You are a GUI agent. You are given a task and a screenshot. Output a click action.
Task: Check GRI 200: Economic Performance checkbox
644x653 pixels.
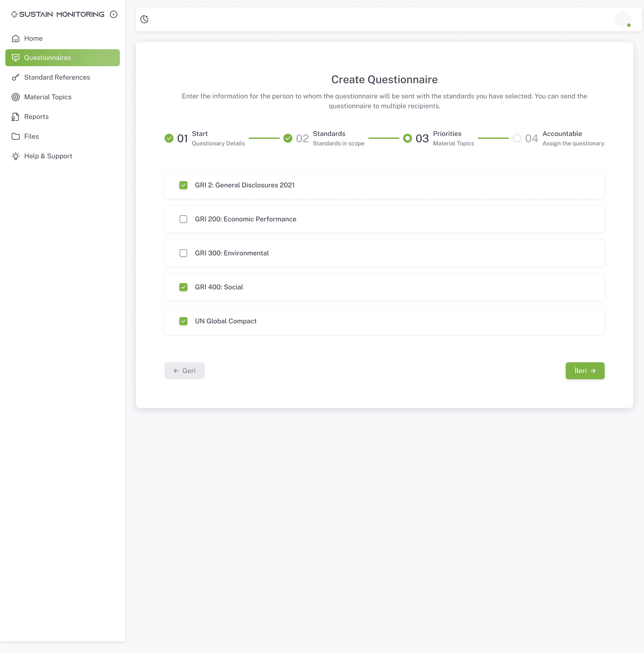tap(183, 219)
